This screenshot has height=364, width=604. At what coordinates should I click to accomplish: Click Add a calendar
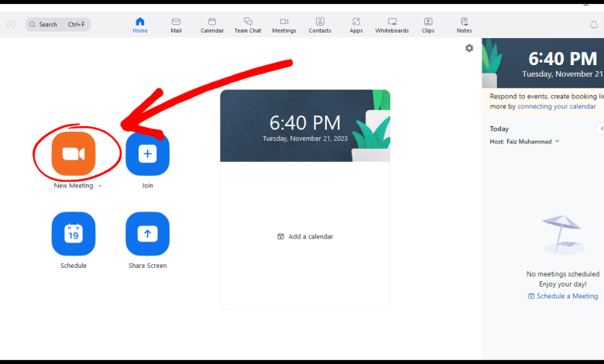(x=305, y=236)
